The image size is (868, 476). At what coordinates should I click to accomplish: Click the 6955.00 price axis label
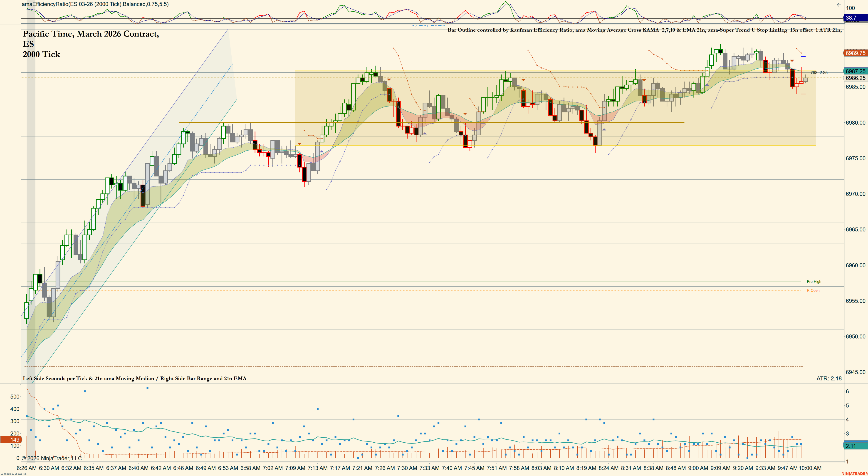point(856,301)
